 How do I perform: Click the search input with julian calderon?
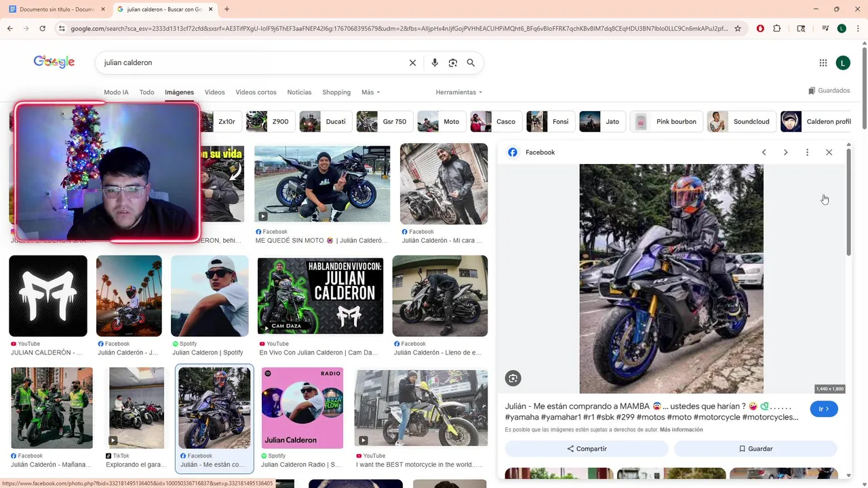coord(251,62)
